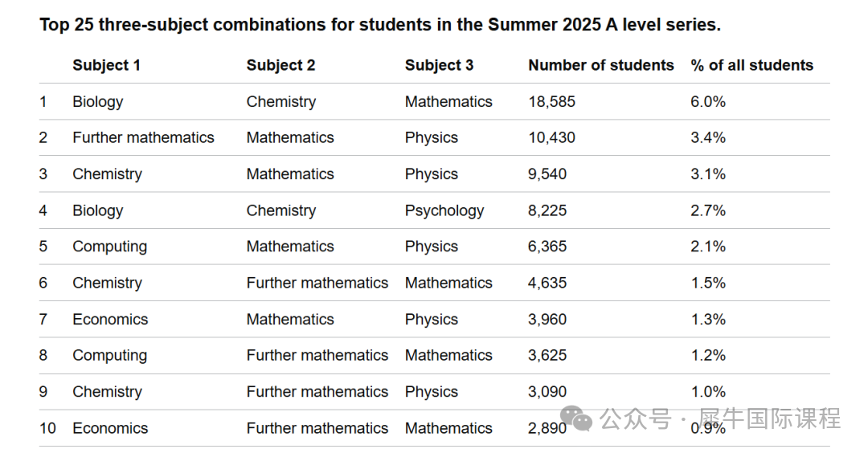
Task: Click "Computing" in row 5
Action: click(x=109, y=247)
